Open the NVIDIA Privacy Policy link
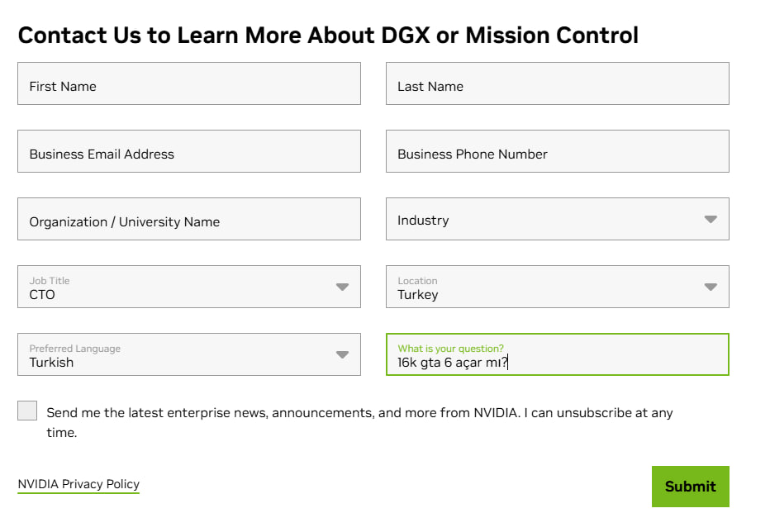This screenshot has height=532, width=770. (78, 484)
